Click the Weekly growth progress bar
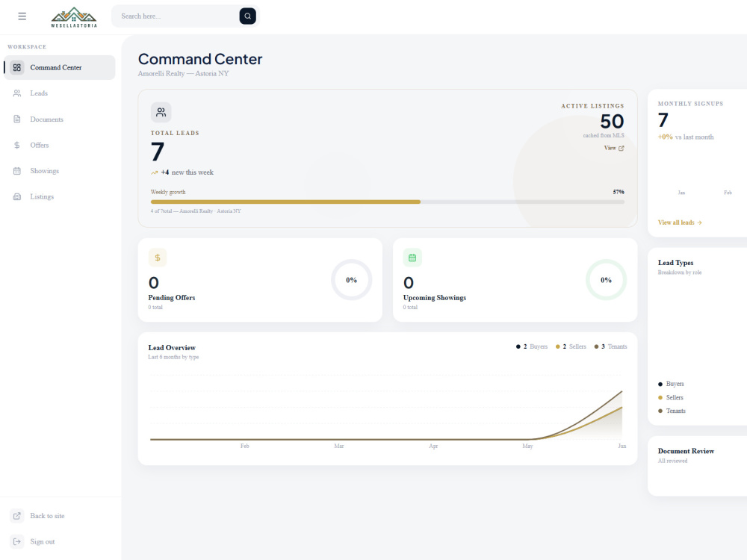The width and height of the screenshot is (747, 560). pyautogui.click(x=387, y=202)
